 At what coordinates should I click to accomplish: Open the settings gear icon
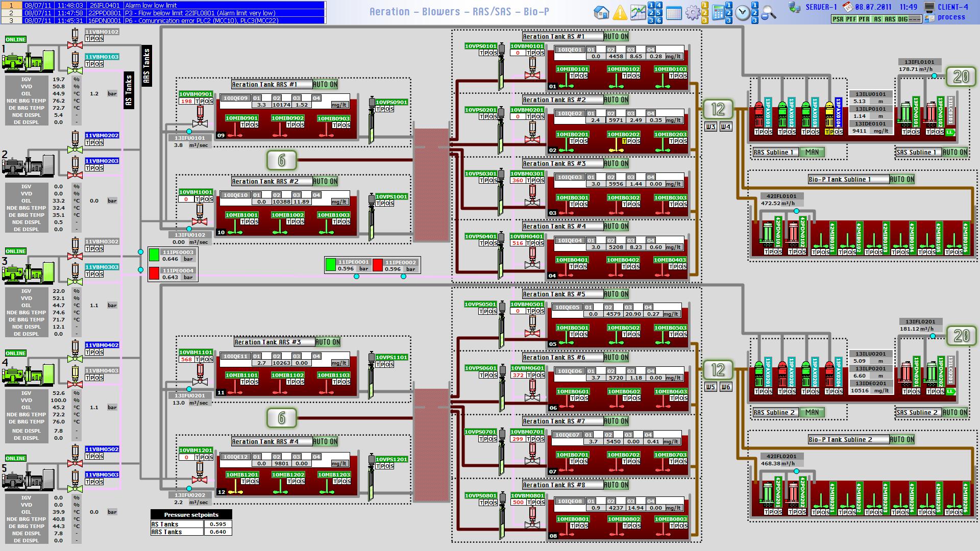[692, 12]
